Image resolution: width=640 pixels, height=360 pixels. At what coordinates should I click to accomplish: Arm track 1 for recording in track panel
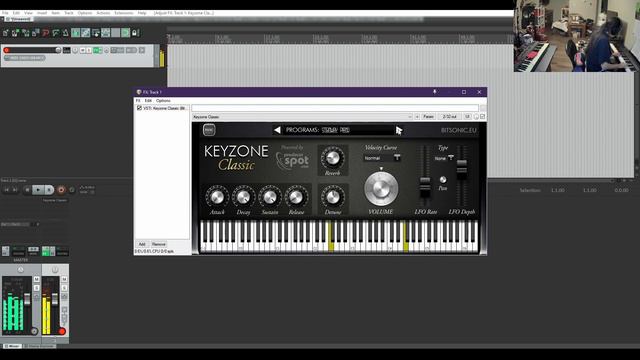coord(7,50)
